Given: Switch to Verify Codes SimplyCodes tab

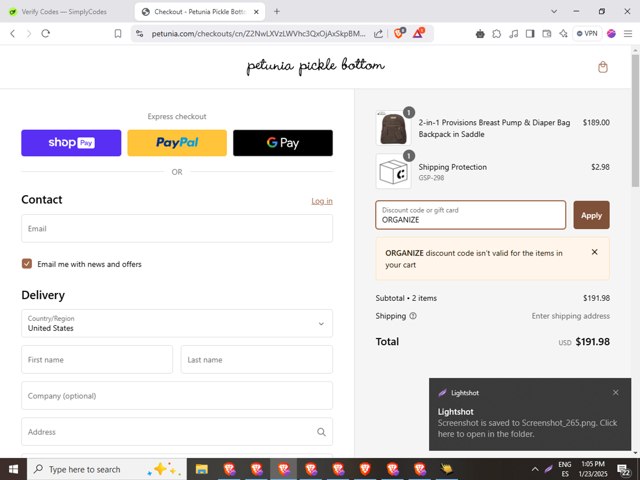Looking at the screenshot, I should pos(64,12).
